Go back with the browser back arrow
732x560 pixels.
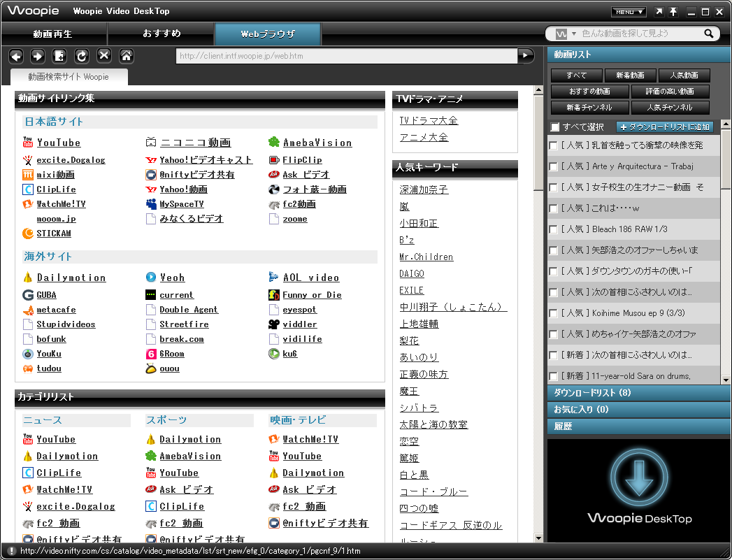click(16, 57)
